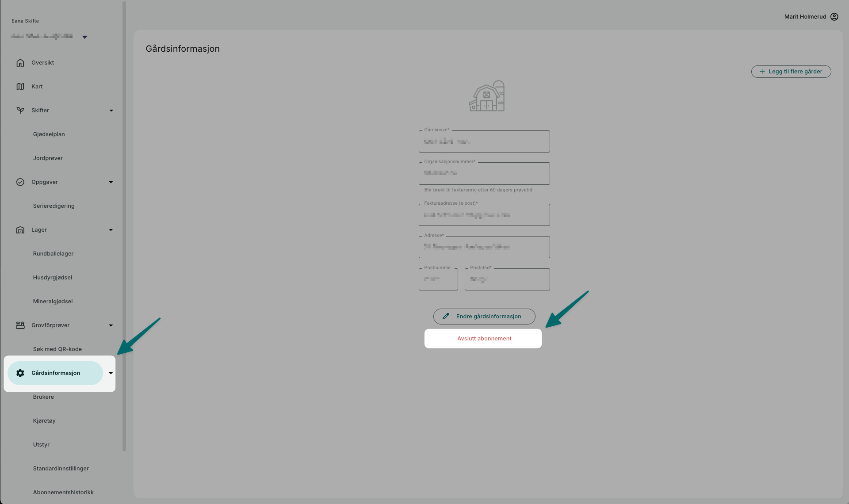The image size is (849, 504).
Task: Click the Lager warehouse icon
Action: pyautogui.click(x=20, y=230)
